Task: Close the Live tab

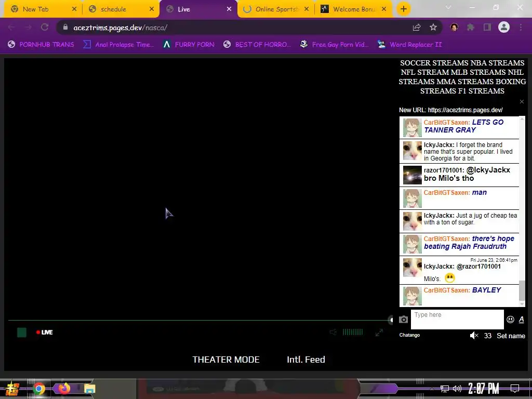Action: coord(229,9)
